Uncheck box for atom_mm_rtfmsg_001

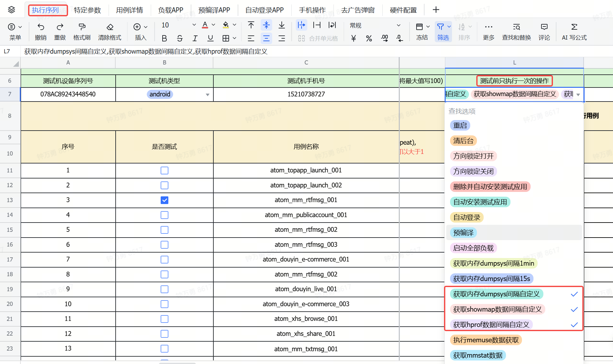pos(165,200)
